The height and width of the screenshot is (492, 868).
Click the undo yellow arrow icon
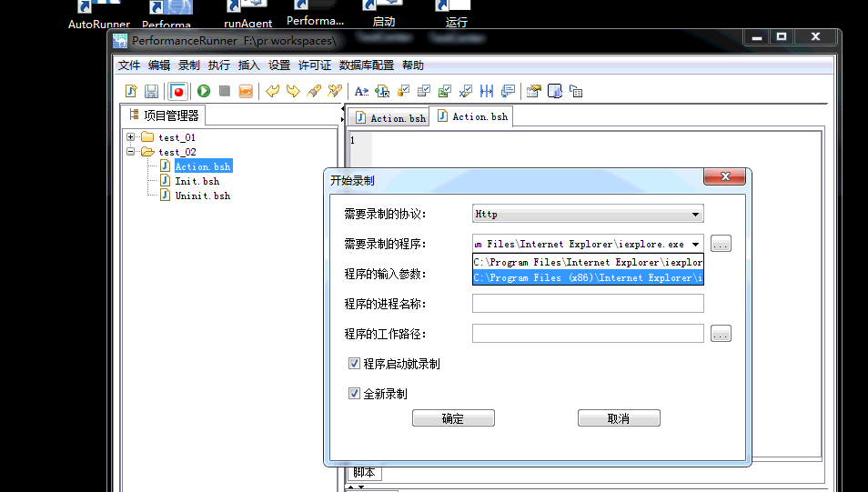click(x=272, y=91)
